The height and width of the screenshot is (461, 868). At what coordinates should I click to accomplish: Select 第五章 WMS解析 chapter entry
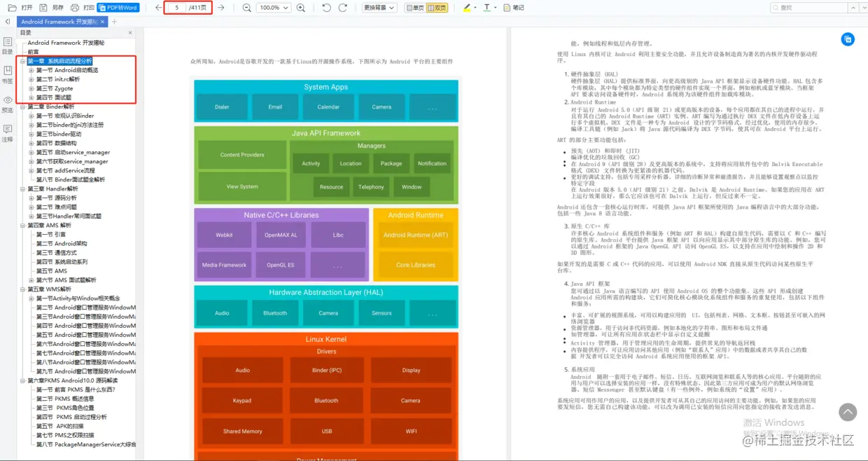49,289
